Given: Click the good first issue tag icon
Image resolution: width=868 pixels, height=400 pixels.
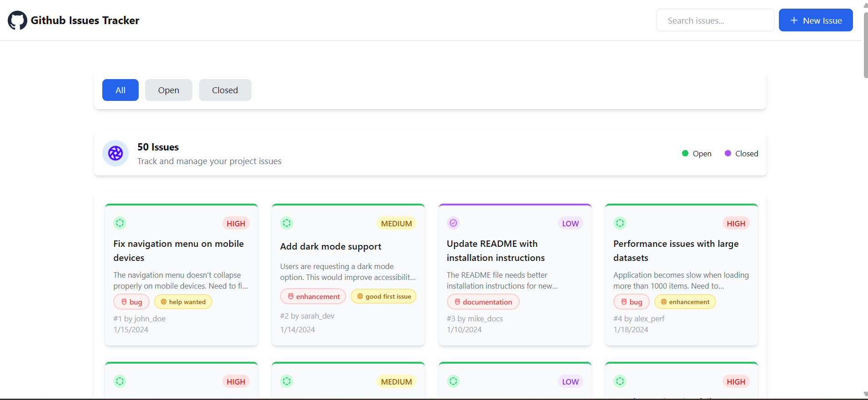Looking at the screenshot, I should tap(360, 296).
